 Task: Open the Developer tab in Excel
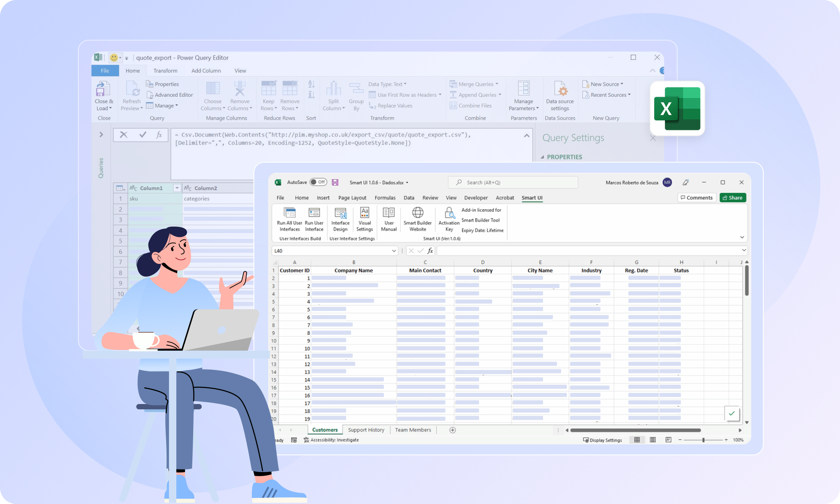pyautogui.click(x=476, y=198)
